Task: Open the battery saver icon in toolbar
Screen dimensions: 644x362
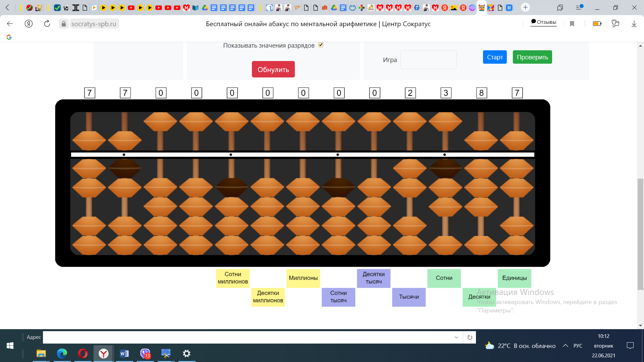Action: tap(597, 24)
